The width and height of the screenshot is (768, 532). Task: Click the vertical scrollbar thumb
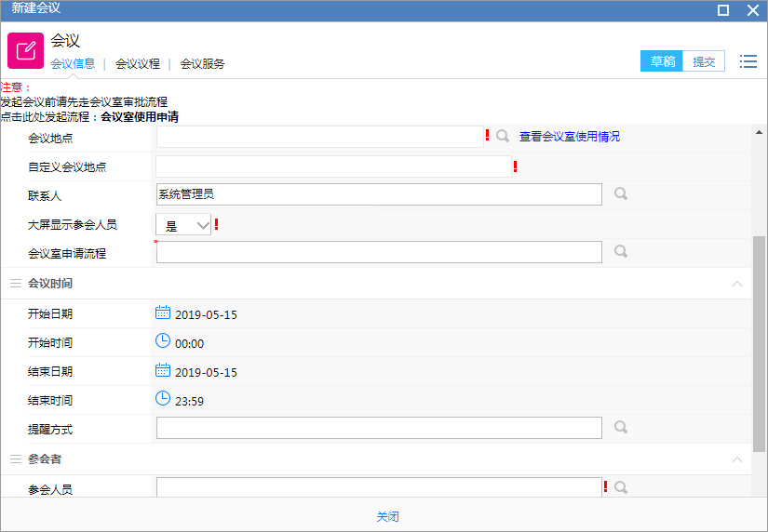(759, 344)
